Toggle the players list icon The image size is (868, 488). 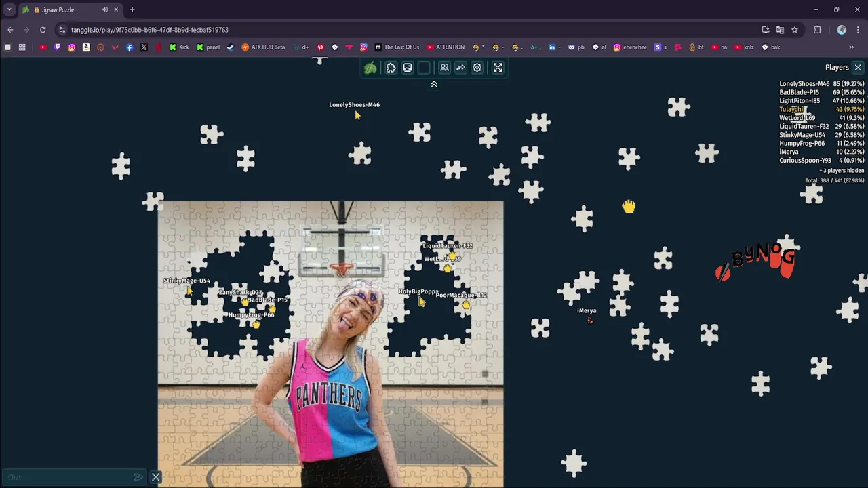(x=444, y=68)
